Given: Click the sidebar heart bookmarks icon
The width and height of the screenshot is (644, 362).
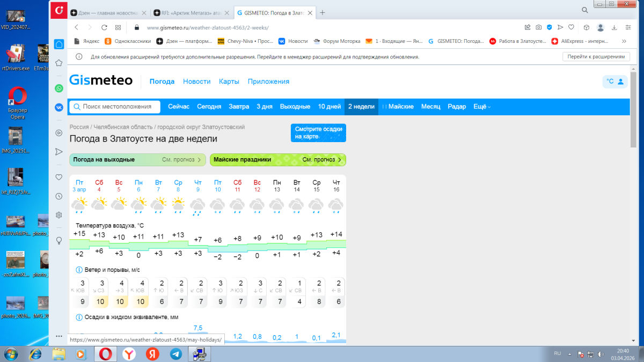Looking at the screenshot, I should 59,177.
